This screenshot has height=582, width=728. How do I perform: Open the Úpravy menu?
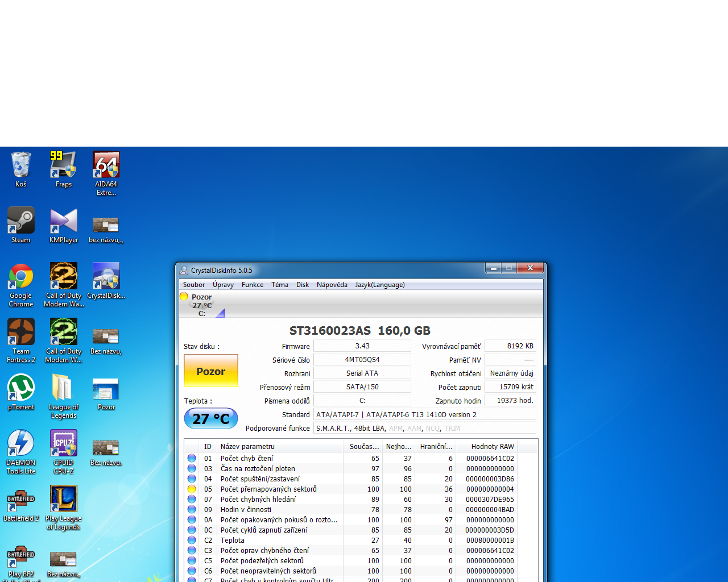pyautogui.click(x=224, y=285)
